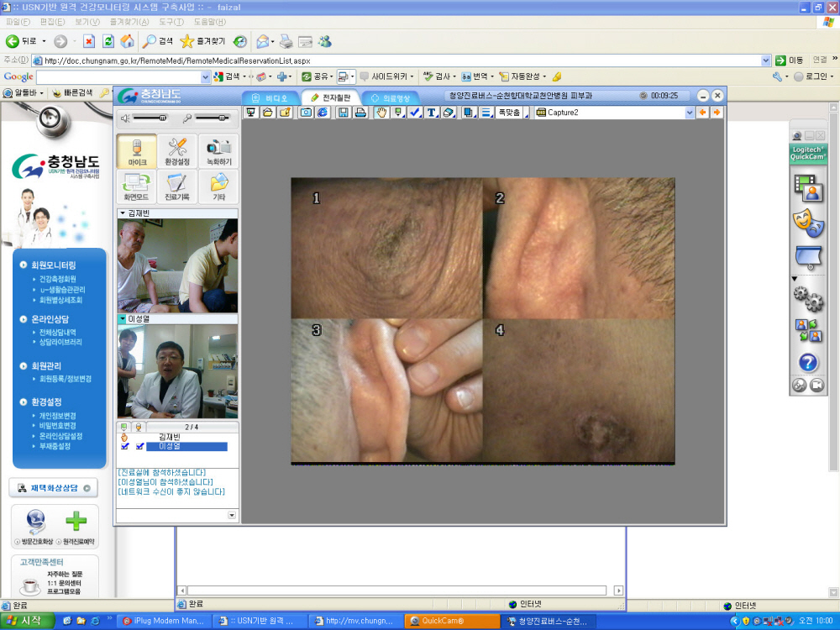Open the 건강측정회원 link in sidebar
Screen dimensions: 840x630
pyautogui.click(x=57, y=279)
